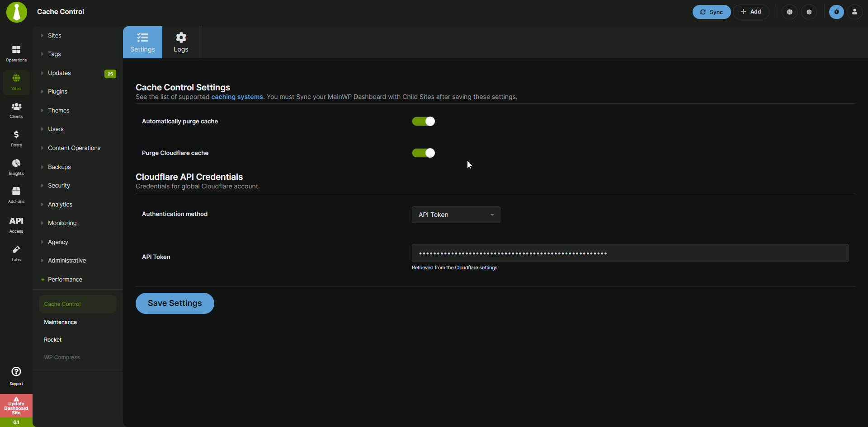Viewport: 868px width, 427px height.
Task: Click the Automatically purge cache label
Action: pyautogui.click(x=180, y=121)
